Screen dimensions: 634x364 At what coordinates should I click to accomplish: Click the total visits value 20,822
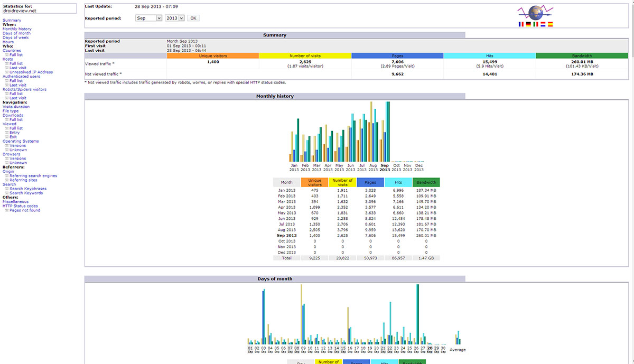[342, 258]
